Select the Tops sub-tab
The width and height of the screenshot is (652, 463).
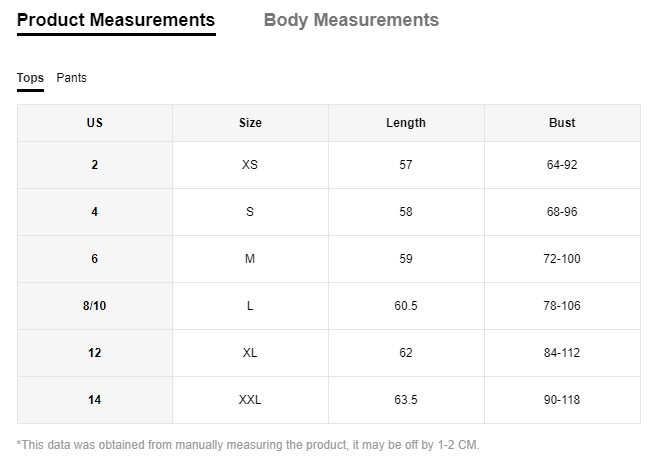tap(30, 79)
